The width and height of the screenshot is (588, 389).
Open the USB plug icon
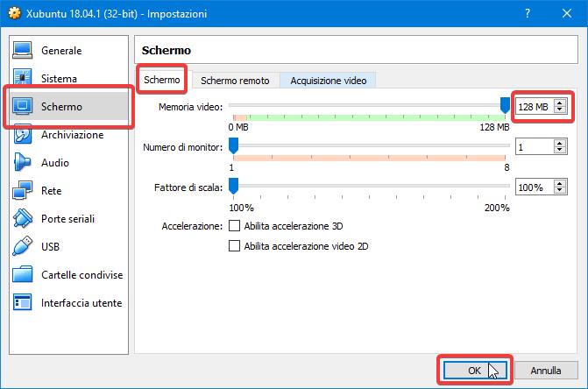pyautogui.click(x=23, y=246)
